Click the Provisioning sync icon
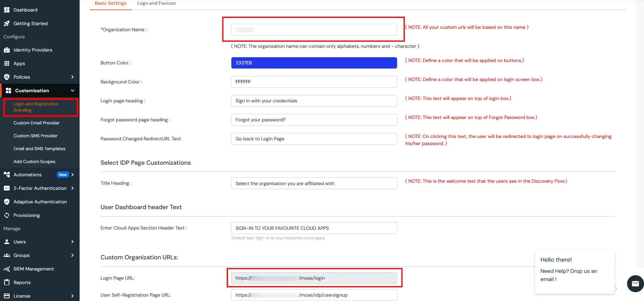644x301 pixels. point(6,215)
